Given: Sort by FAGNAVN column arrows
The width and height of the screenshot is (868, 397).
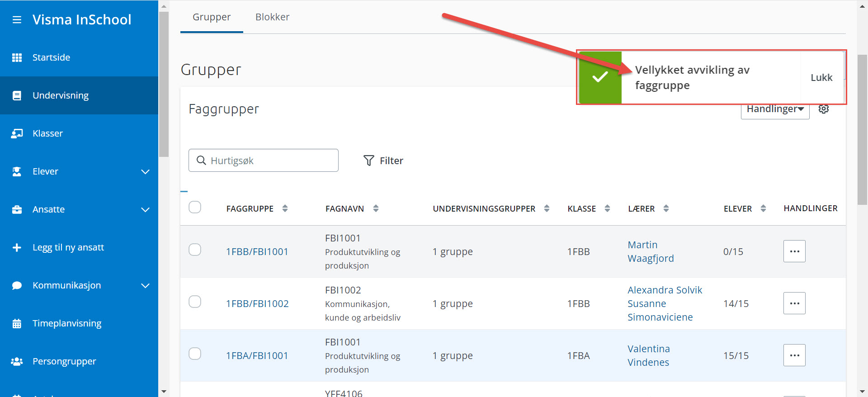Looking at the screenshot, I should [x=376, y=208].
